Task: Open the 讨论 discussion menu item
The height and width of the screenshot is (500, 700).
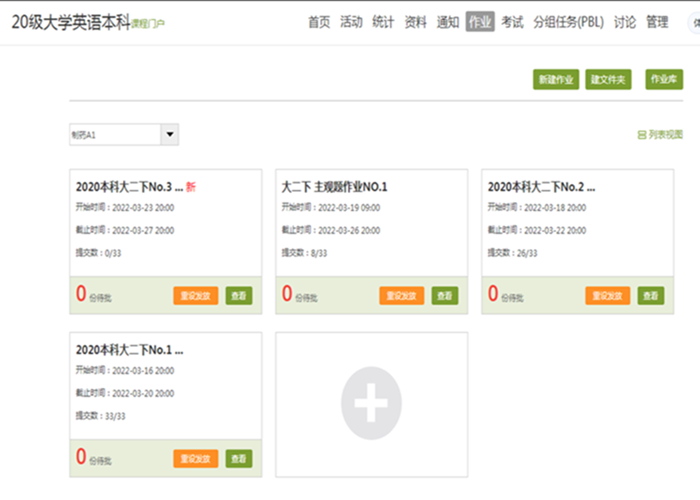Action: 624,22
